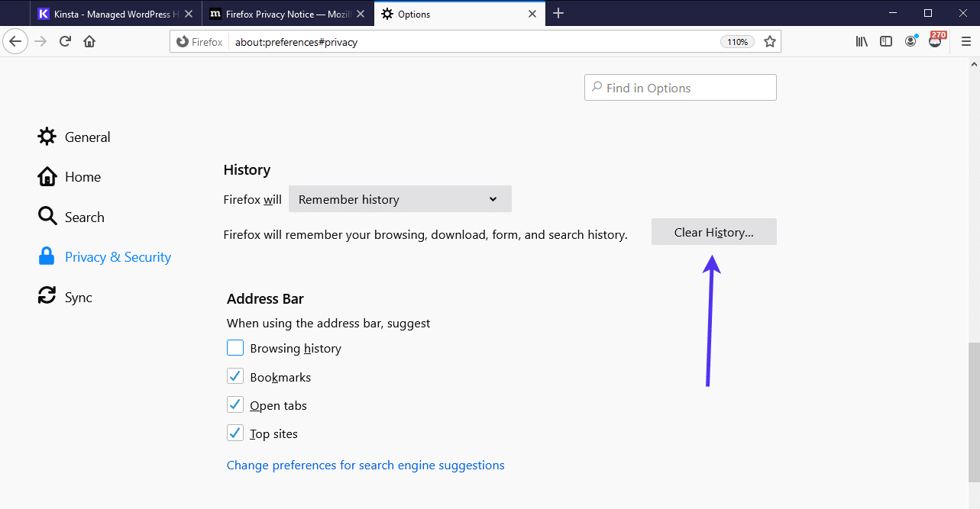This screenshot has height=509, width=980.
Task: Click the Clear History button
Action: point(713,231)
